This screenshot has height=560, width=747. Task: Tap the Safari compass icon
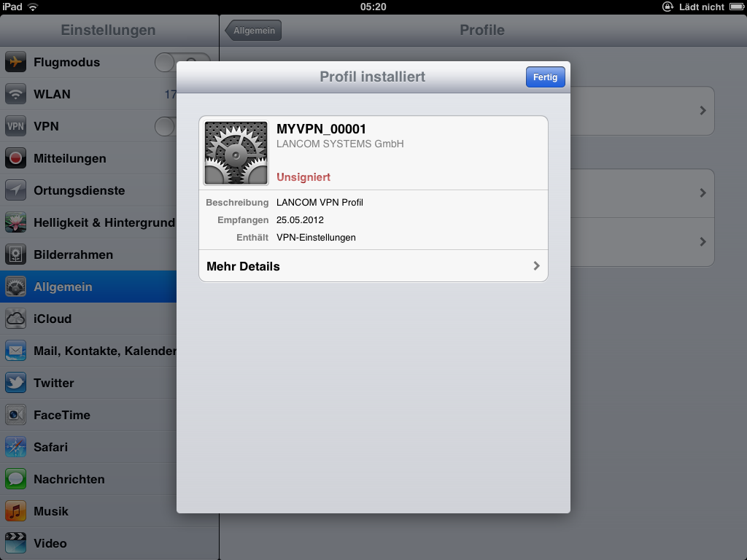pyautogui.click(x=16, y=447)
